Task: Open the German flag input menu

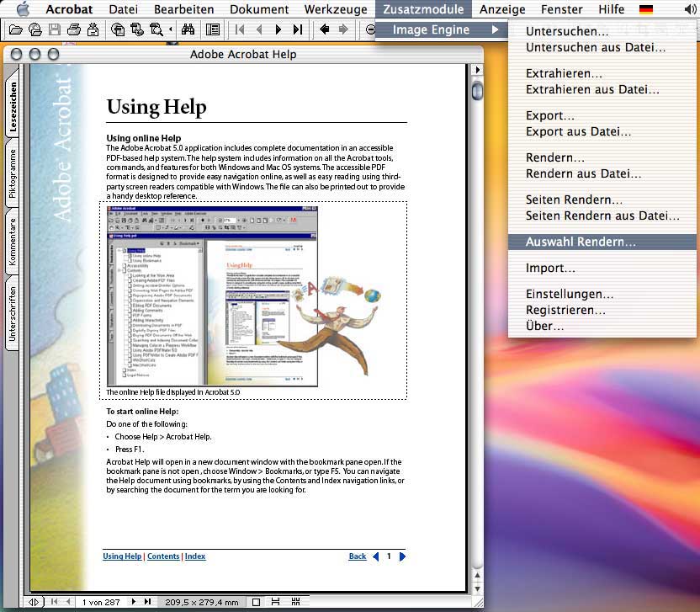Action: (646, 9)
